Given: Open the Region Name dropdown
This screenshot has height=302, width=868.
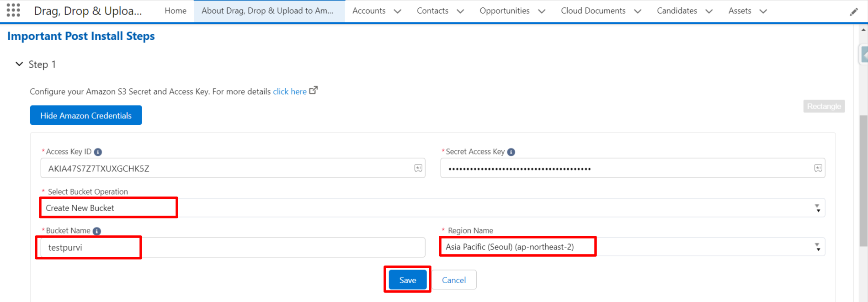Looking at the screenshot, I should [633, 247].
